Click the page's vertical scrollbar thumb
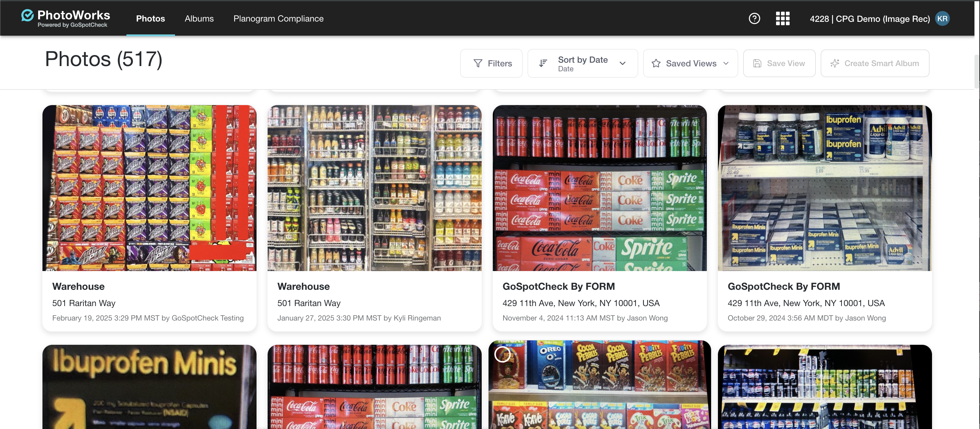Screen dimensions: 980x429 [977, 71]
